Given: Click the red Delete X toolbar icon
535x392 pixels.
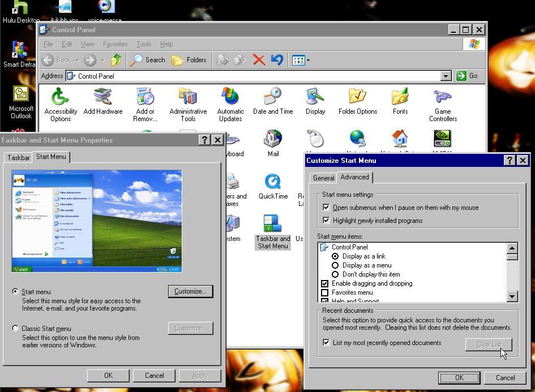Looking at the screenshot, I should coord(259,60).
